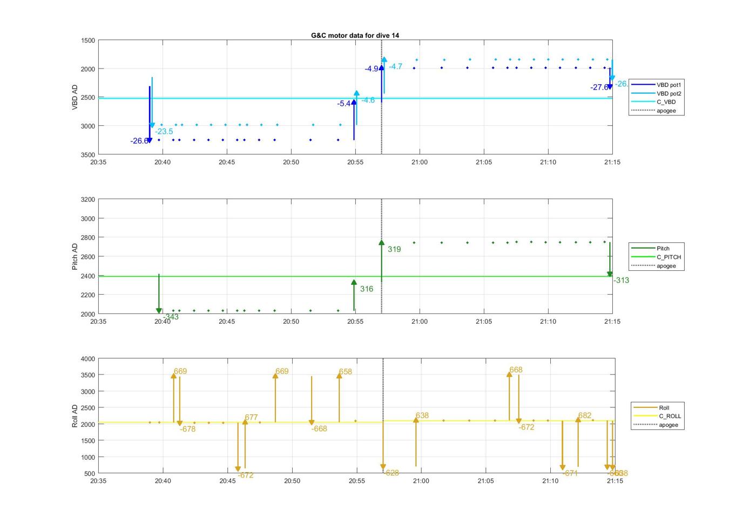This screenshot has height=532, width=756.
Task: Click the "677" roll annotation
Action: [x=251, y=418]
